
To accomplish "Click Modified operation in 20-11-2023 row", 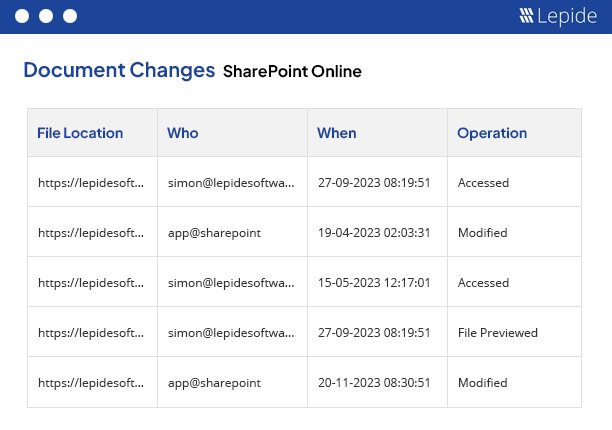I will click(482, 382).
